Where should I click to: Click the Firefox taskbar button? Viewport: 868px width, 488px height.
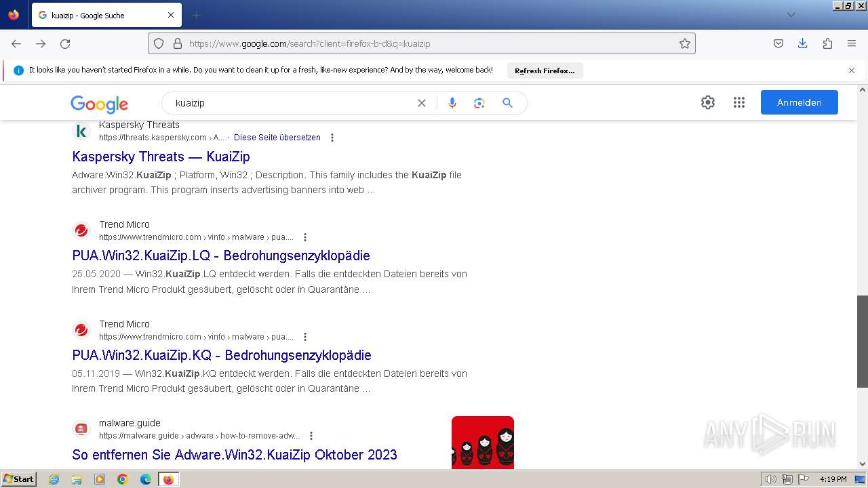168,479
